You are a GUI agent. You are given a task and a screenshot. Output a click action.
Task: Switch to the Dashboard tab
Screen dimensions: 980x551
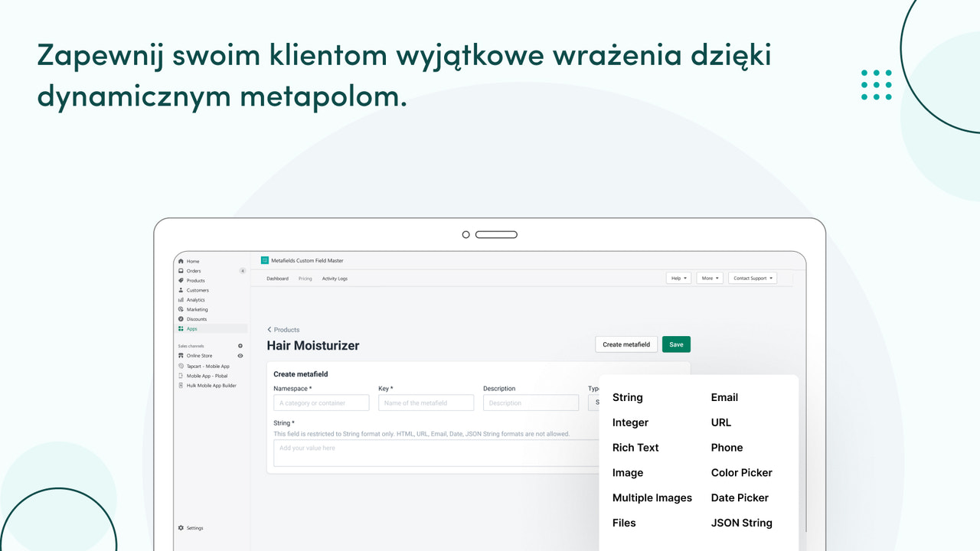tap(277, 279)
